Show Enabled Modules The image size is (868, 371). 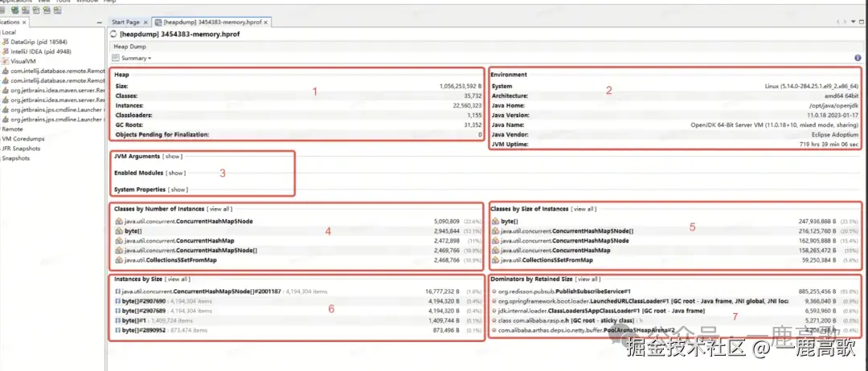click(x=175, y=173)
